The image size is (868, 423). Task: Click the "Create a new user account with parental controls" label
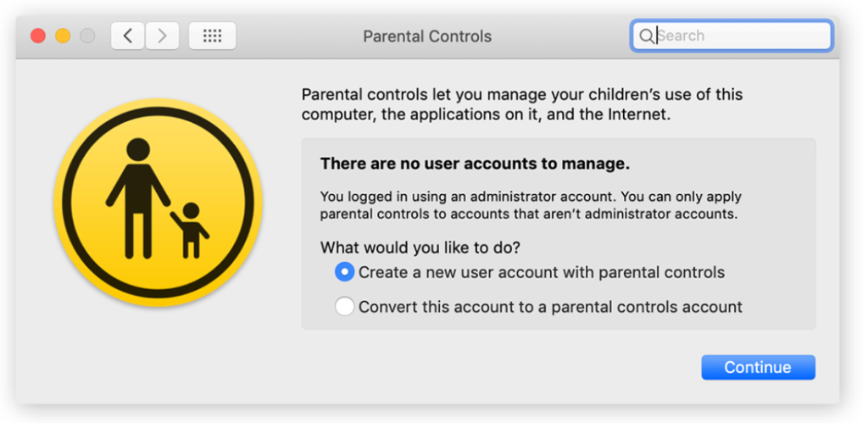pos(542,273)
